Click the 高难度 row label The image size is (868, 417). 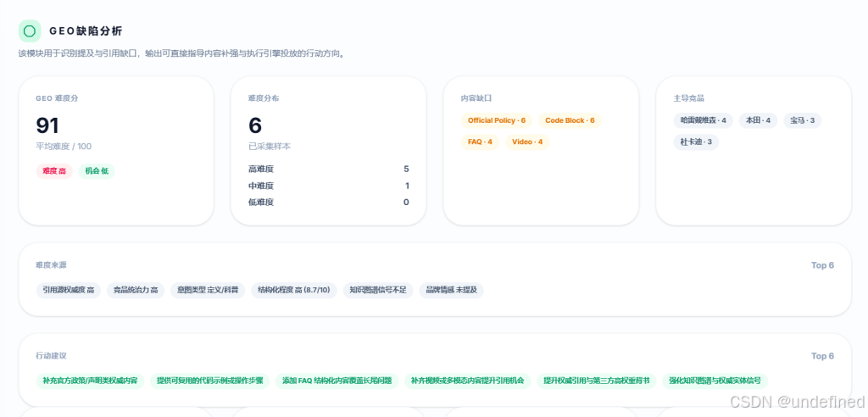(x=261, y=170)
